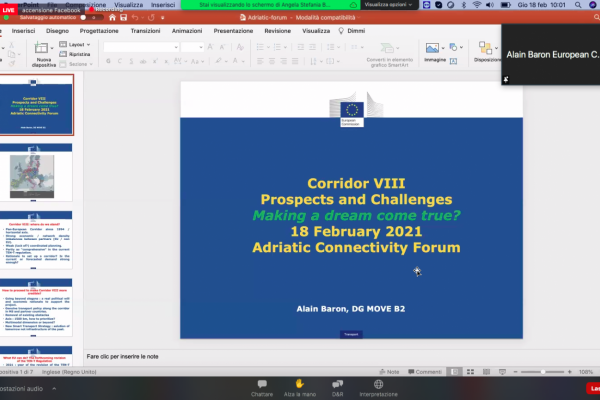Open the font name combo box
600x400 pixels.
tap(141, 47)
